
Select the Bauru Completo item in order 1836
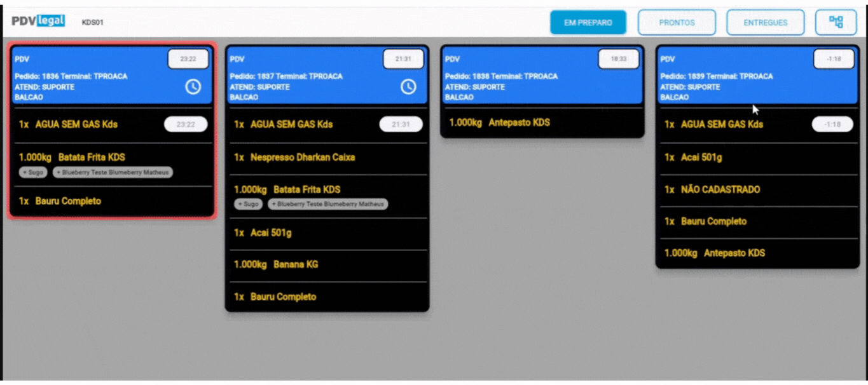coord(68,201)
